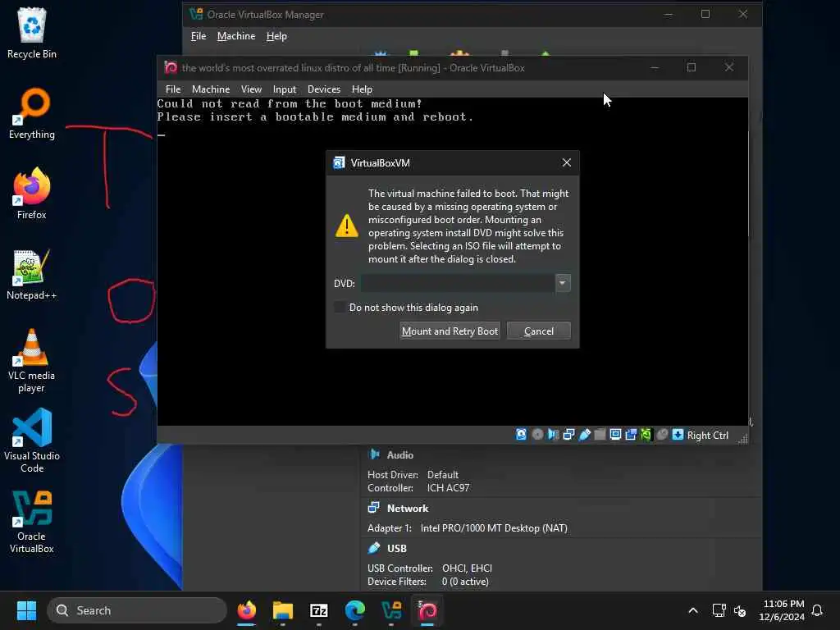Click the 'USB' section heading
This screenshot has width=840, height=630.
tap(397, 549)
